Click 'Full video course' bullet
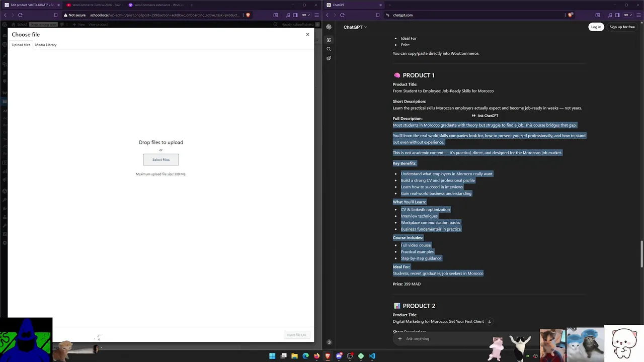This screenshot has height=362, width=644. [x=416, y=245]
